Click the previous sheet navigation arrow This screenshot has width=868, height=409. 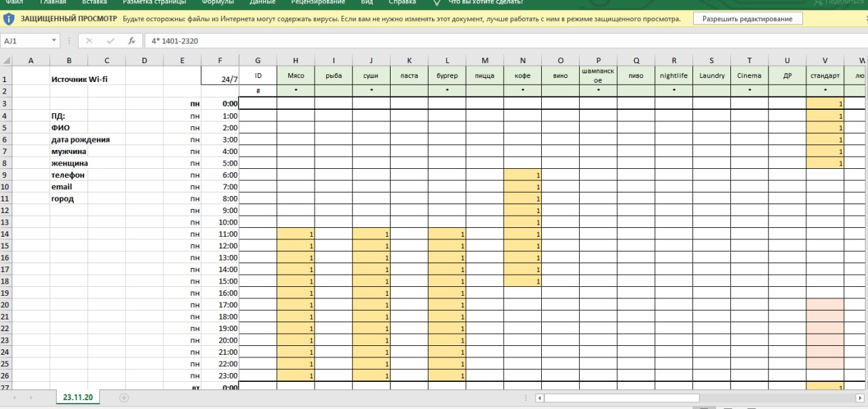tap(15, 397)
